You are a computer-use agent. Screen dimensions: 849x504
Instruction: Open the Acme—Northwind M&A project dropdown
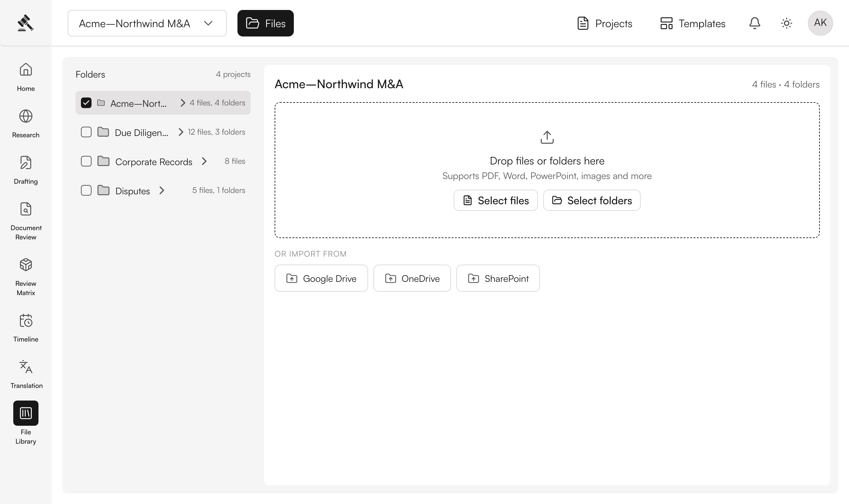pyautogui.click(x=147, y=23)
